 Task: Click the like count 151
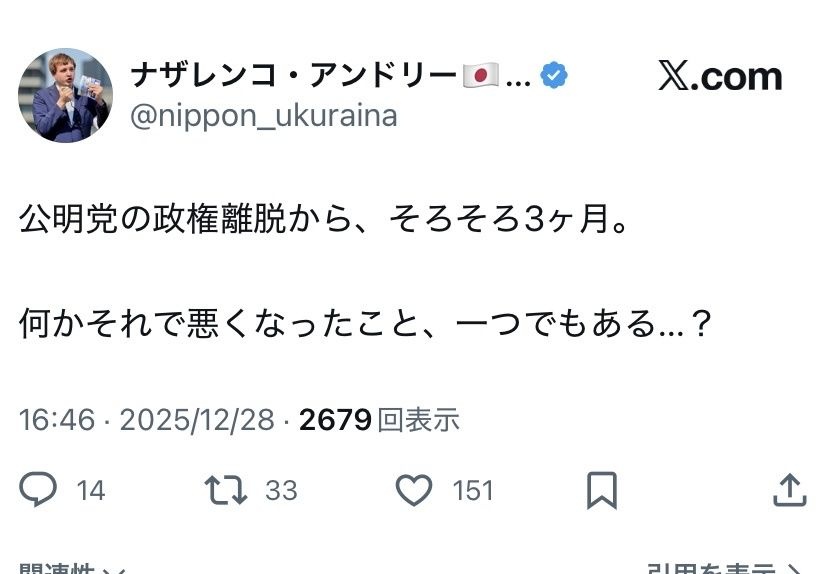(x=473, y=490)
